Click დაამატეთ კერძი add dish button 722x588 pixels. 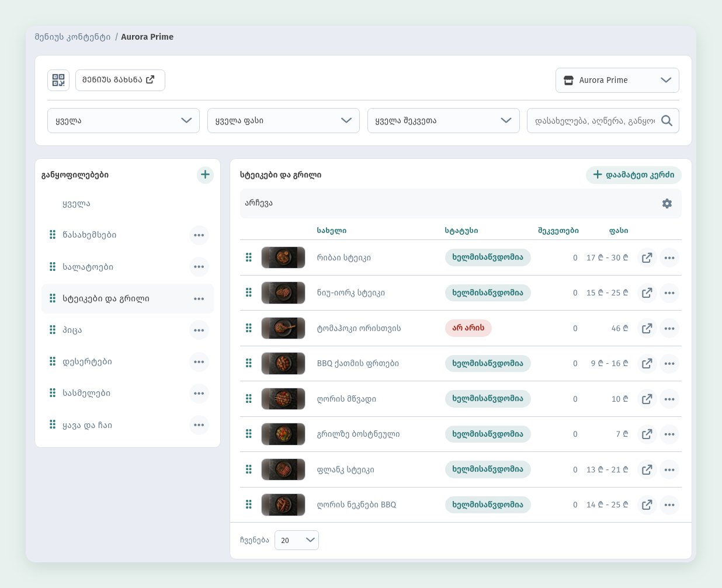[x=634, y=175]
